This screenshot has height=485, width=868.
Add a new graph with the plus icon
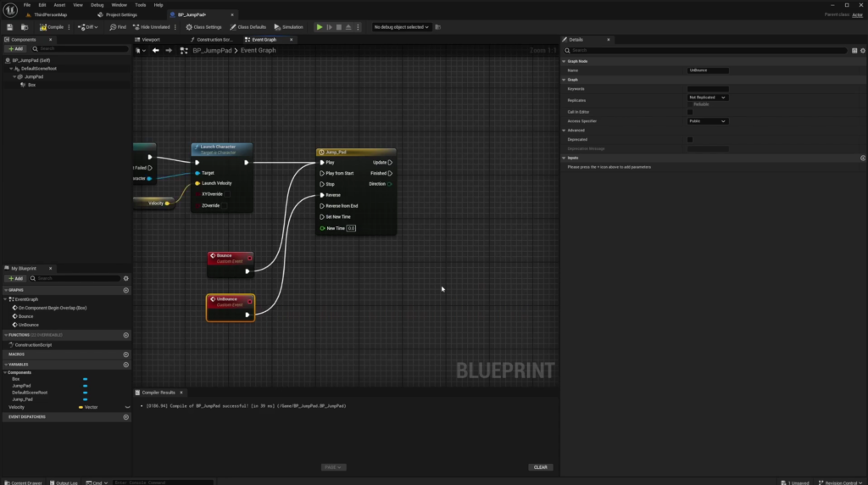pos(125,290)
